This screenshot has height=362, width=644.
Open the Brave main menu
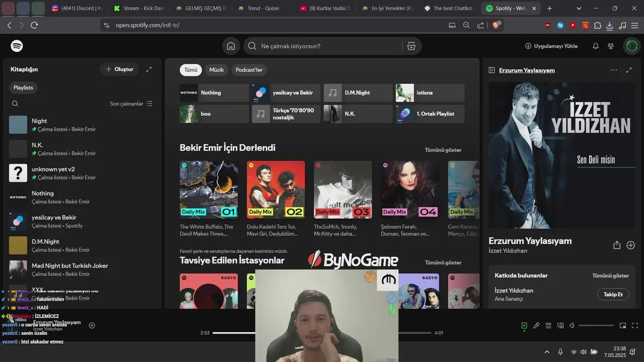point(635,25)
